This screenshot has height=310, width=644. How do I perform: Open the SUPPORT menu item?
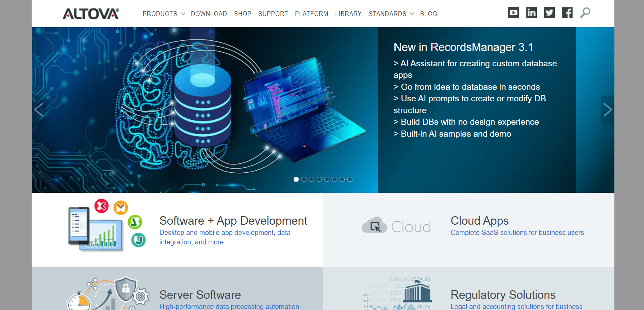(x=273, y=14)
